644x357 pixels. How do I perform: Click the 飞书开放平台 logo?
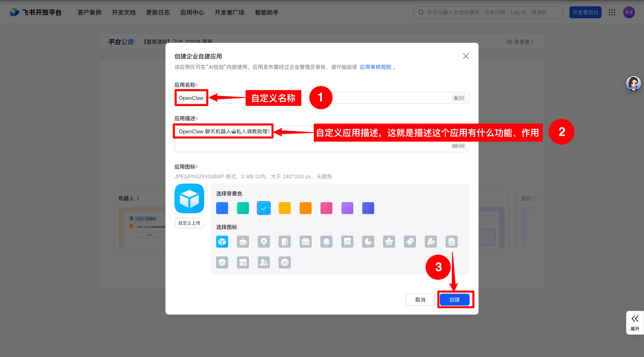click(36, 12)
